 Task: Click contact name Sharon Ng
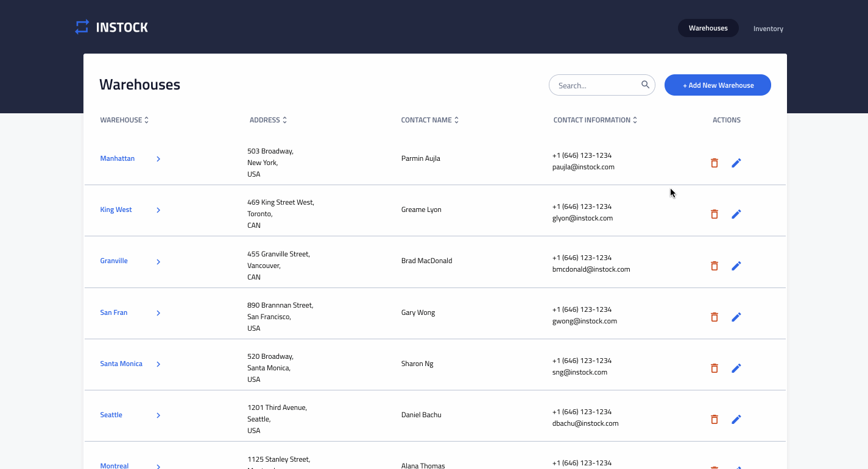pos(417,364)
